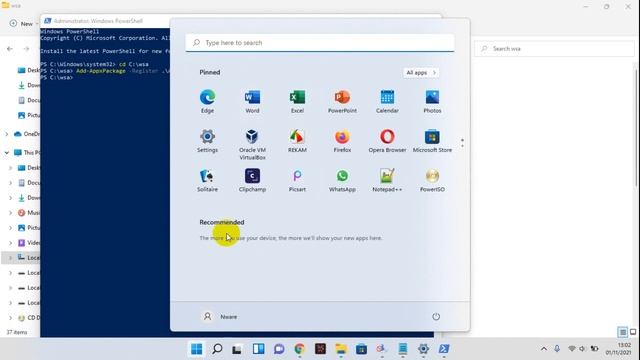Open Settings from pinned apps
The width and height of the screenshot is (640, 360).
coord(207,141)
